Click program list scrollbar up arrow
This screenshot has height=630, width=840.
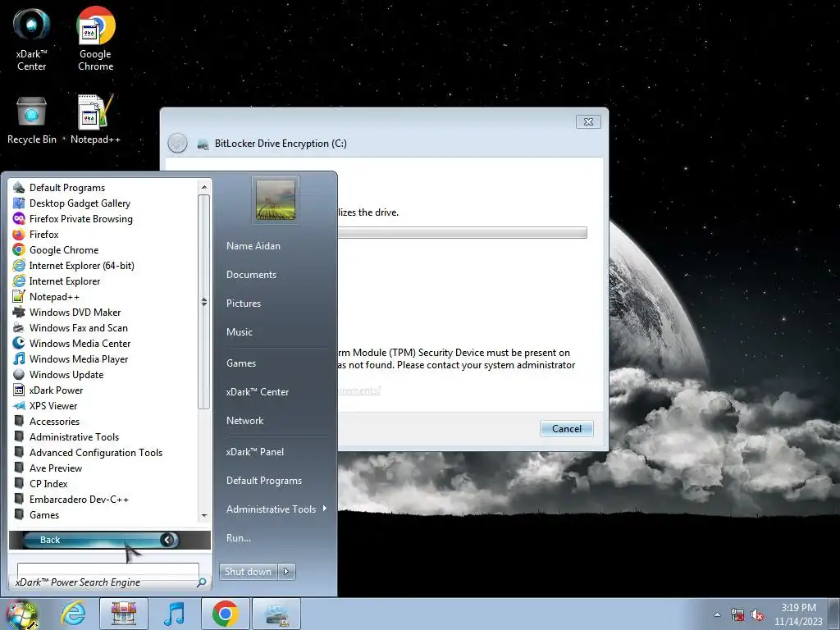pos(203,186)
